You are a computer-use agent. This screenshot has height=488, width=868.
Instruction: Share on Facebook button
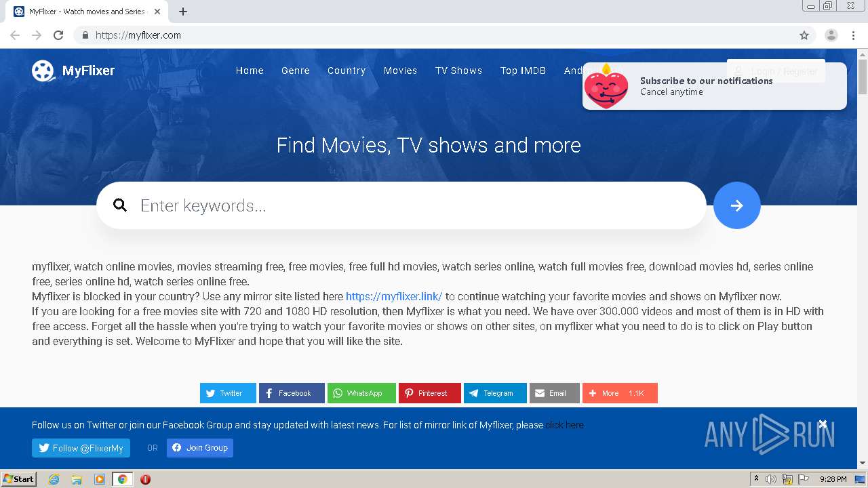point(292,393)
